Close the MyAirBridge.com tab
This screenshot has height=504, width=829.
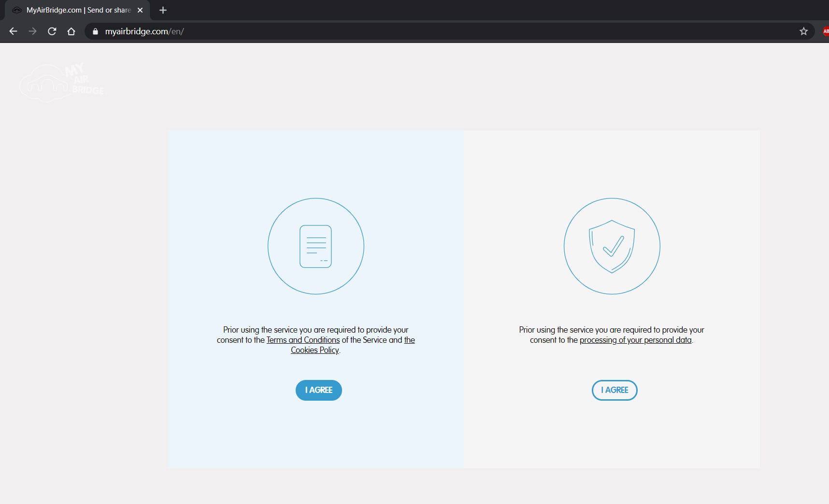[140, 10]
